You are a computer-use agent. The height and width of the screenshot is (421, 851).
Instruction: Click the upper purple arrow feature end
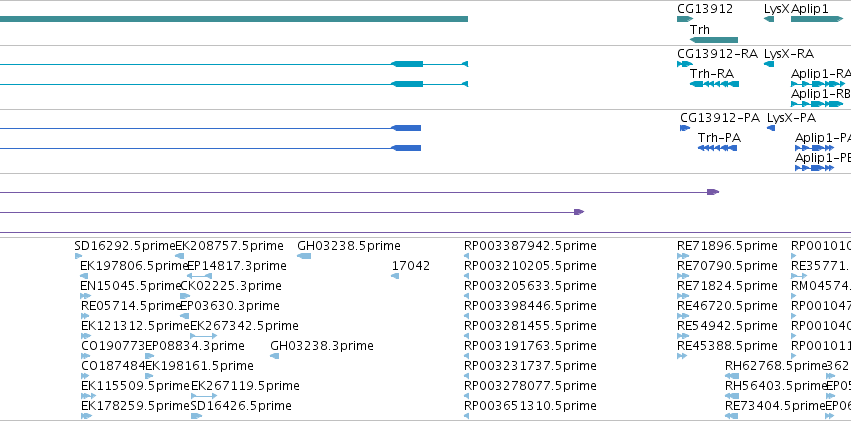713,192
